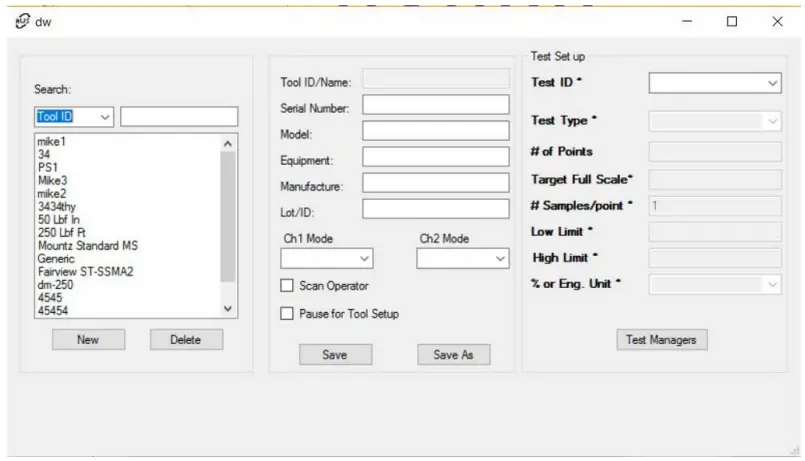Screen dimensions: 805x461
Task: Select Fairview ST-SSMA2 entry
Action: pyautogui.click(x=85, y=272)
